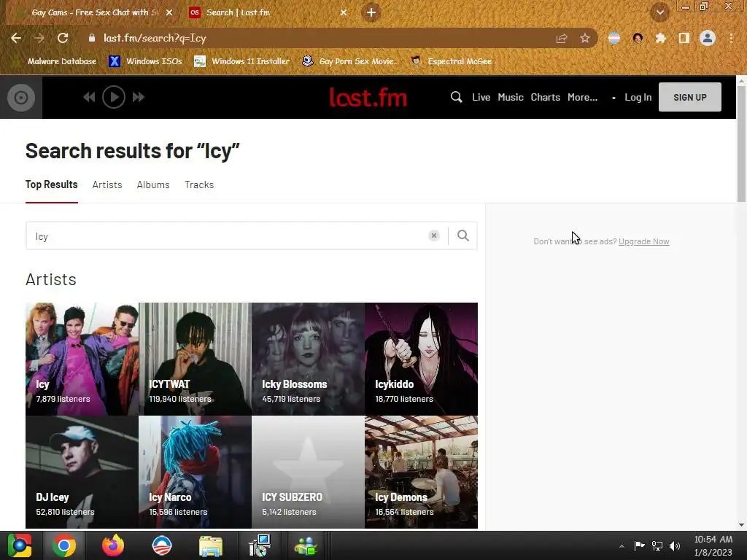Open the search magnifier in header
This screenshot has width=747, height=560.
pyautogui.click(x=456, y=97)
